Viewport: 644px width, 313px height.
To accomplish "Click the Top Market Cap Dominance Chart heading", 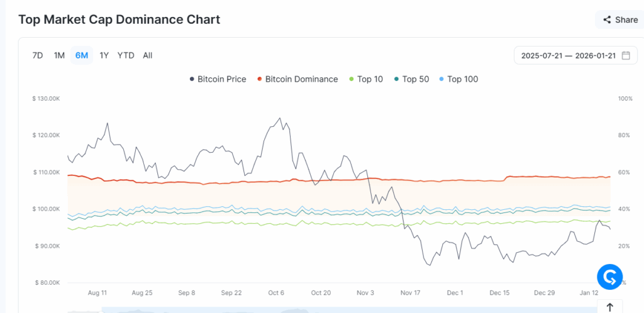I will pyautogui.click(x=119, y=19).
